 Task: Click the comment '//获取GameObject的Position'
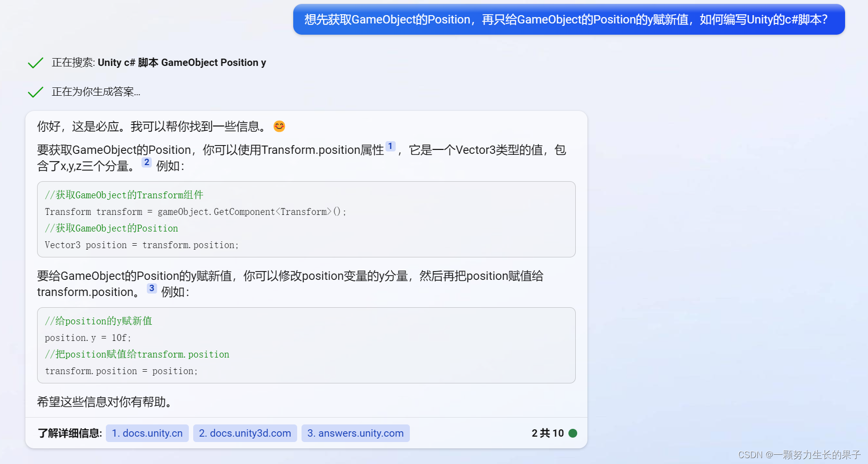111,229
